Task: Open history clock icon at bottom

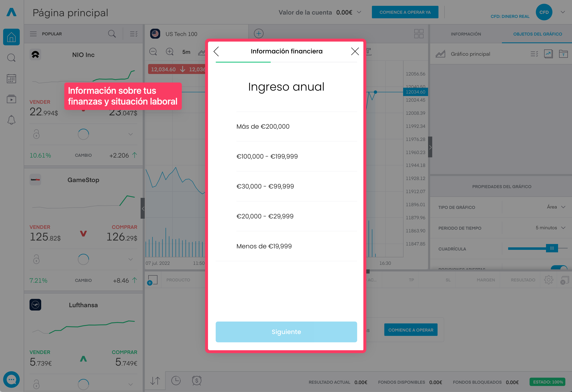Action: tap(176, 381)
